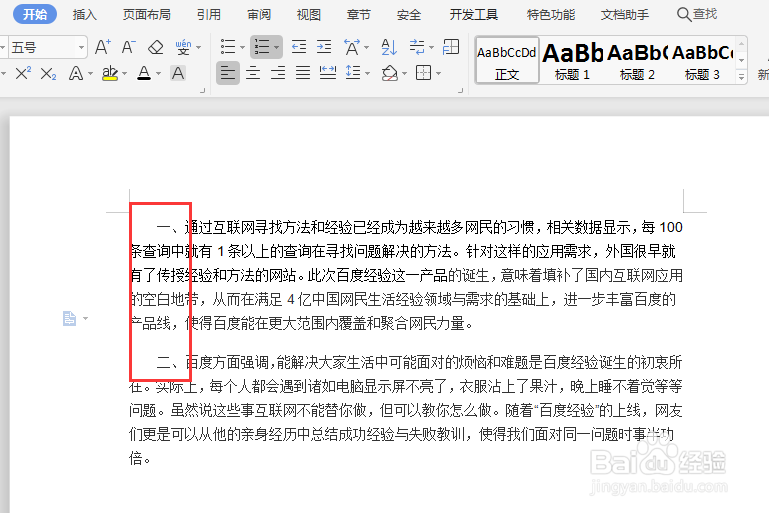Expand the font color dropdown arrow
The height and width of the screenshot is (513, 769).
pos(158,74)
